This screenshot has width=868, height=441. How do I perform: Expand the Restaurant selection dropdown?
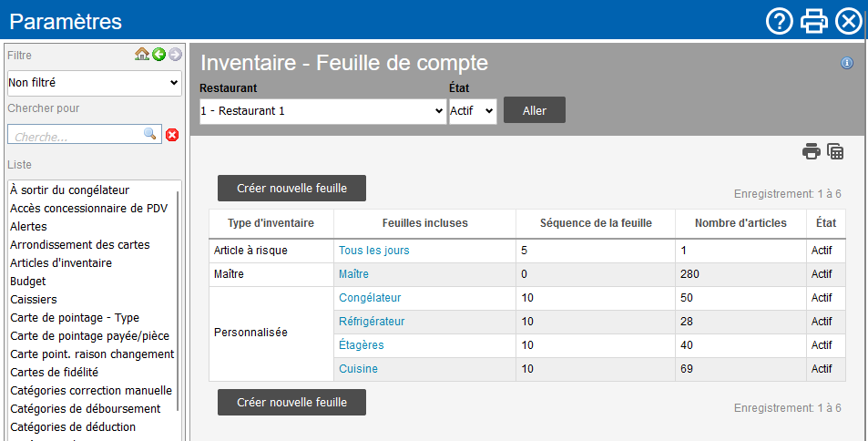[322, 111]
